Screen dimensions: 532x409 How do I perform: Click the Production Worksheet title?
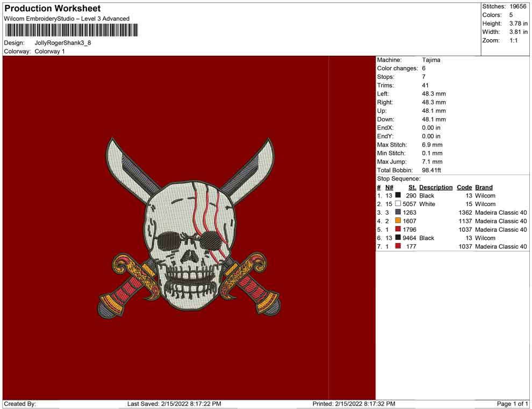pyautogui.click(x=53, y=9)
